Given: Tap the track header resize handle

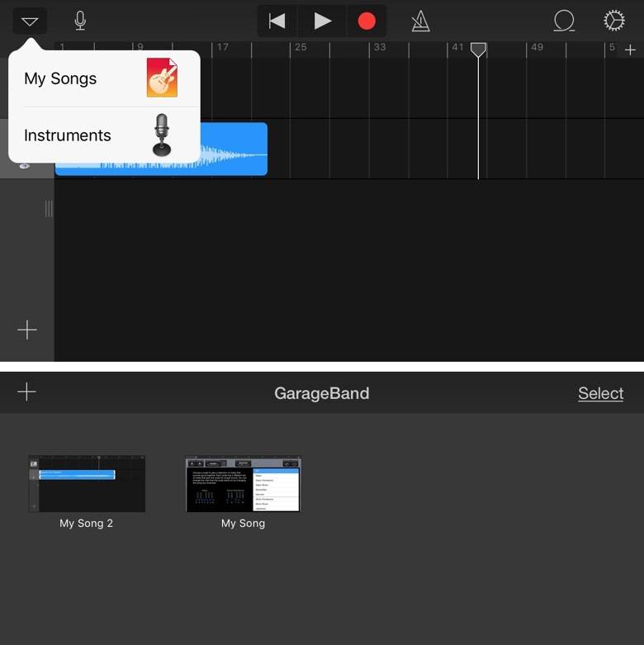Looking at the screenshot, I should [x=49, y=209].
